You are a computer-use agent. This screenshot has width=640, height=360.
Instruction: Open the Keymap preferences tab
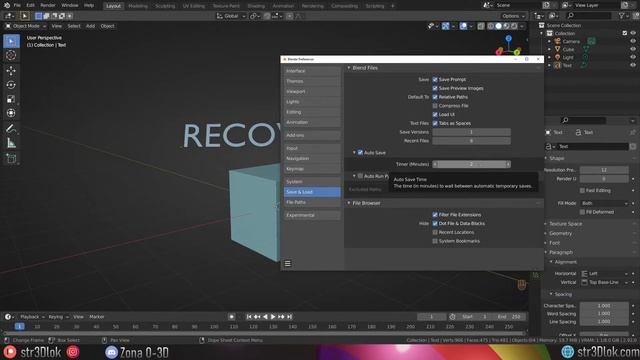point(312,169)
